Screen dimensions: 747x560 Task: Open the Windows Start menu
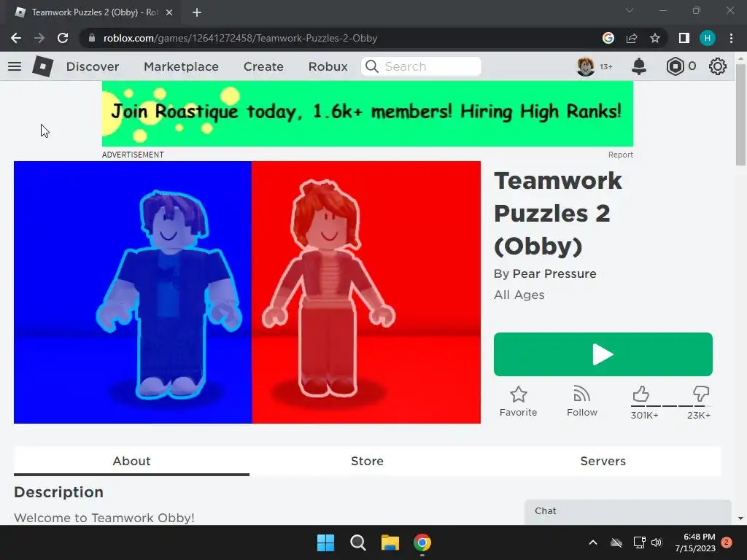326,542
